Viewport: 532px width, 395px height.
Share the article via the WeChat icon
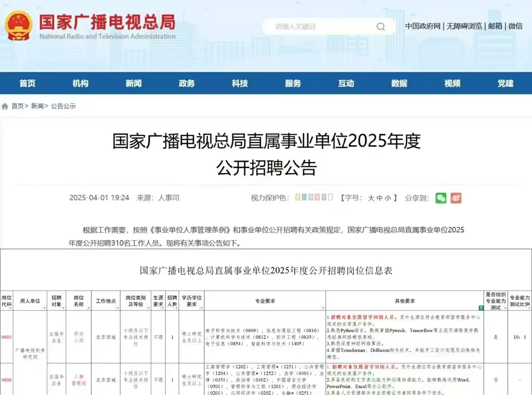coord(441,198)
